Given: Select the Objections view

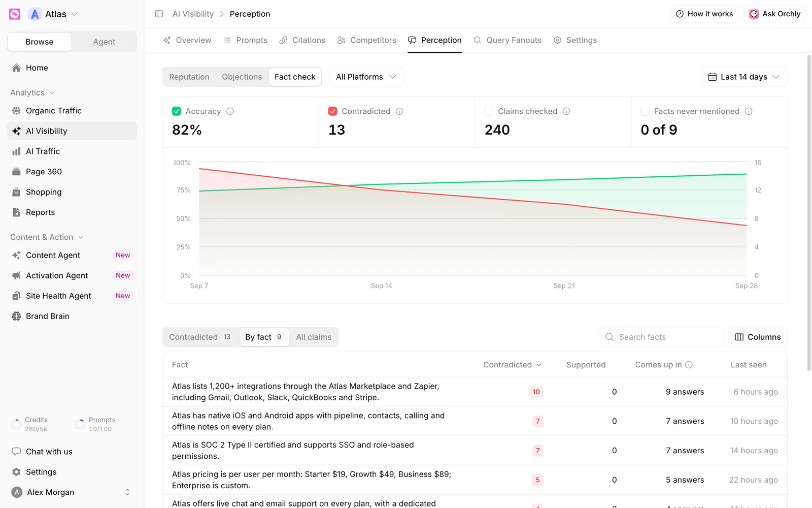Looking at the screenshot, I should coord(242,77).
